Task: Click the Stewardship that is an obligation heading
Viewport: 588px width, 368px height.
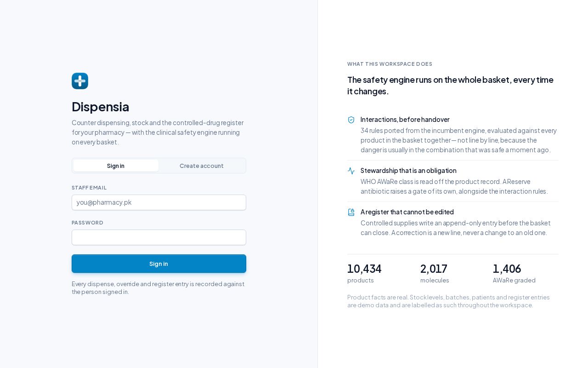Action: click(408, 171)
